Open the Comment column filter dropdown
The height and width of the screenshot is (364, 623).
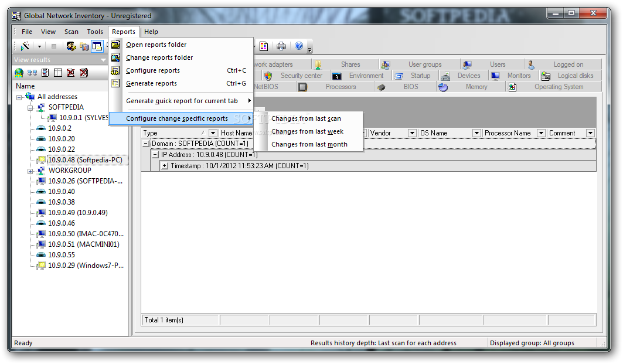point(590,133)
